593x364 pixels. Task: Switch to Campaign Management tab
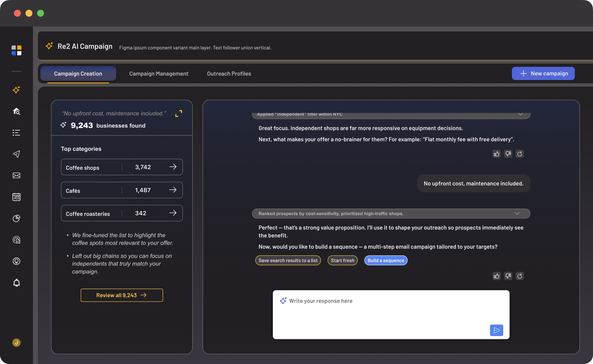(x=159, y=74)
